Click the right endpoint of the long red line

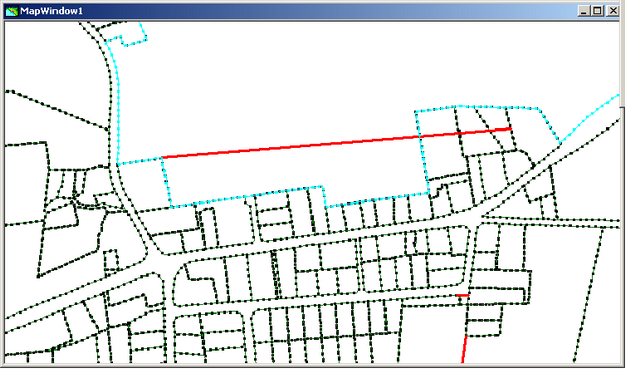(x=511, y=129)
